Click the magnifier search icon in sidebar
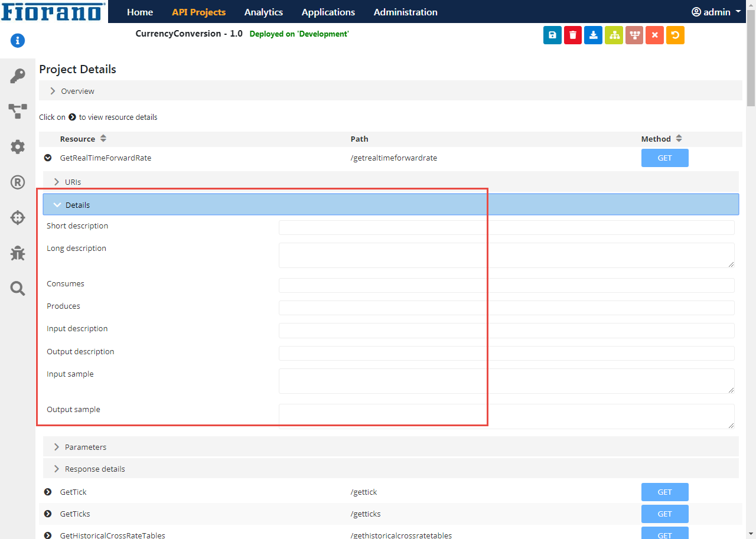The height and width of the screenshot is (539, 756). coord(18,289)
